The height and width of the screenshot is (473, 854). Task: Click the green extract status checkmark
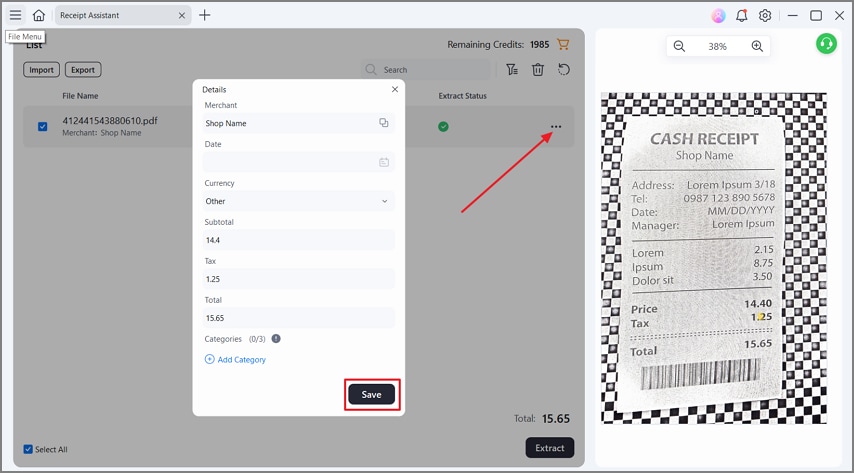[x=443, y=126]
